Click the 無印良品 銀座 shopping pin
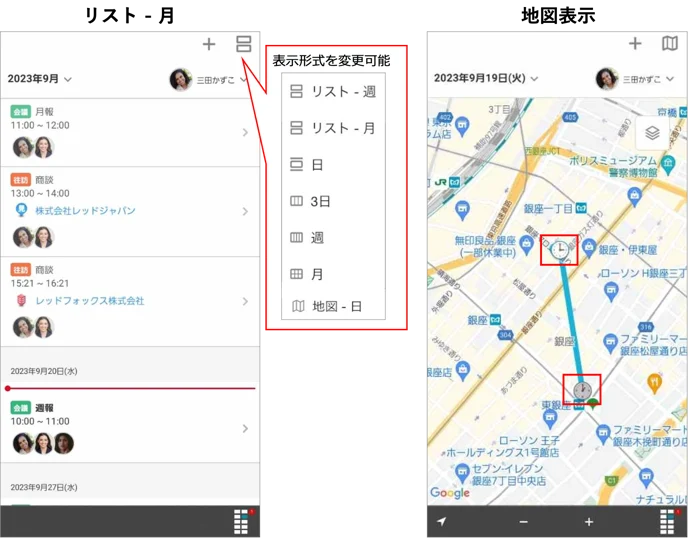Viewport: 688px width, 538px height. 526,243
